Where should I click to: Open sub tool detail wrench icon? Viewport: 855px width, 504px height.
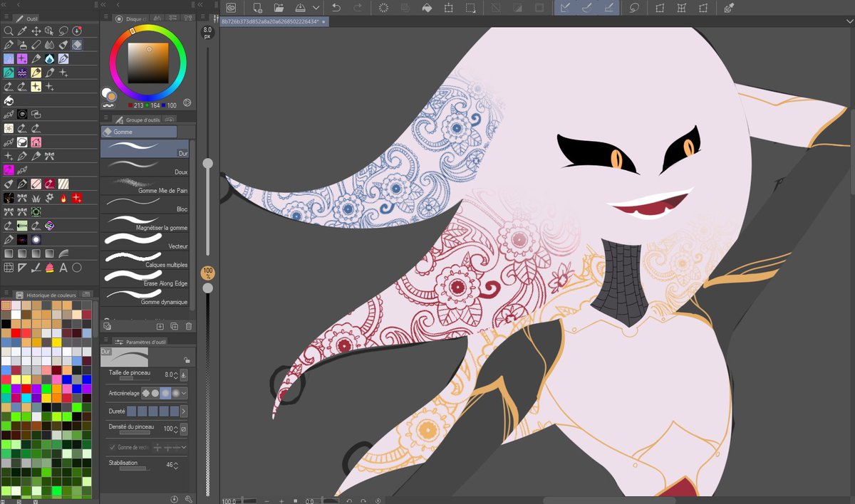188,499
